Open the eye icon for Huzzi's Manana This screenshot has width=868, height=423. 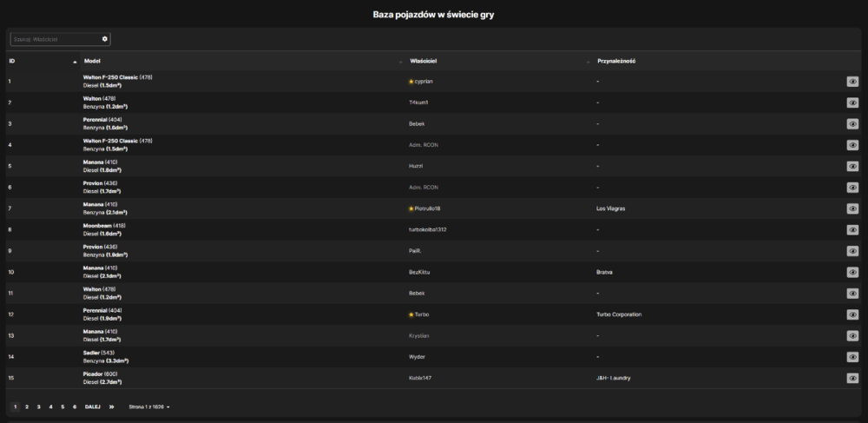click(852, 166)
